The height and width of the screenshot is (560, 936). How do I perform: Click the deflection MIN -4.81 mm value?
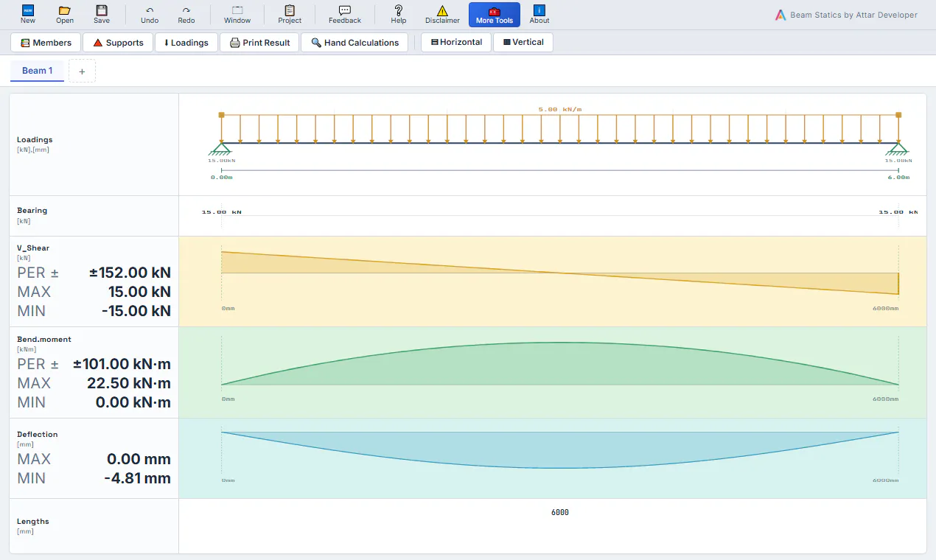(138, 478)
